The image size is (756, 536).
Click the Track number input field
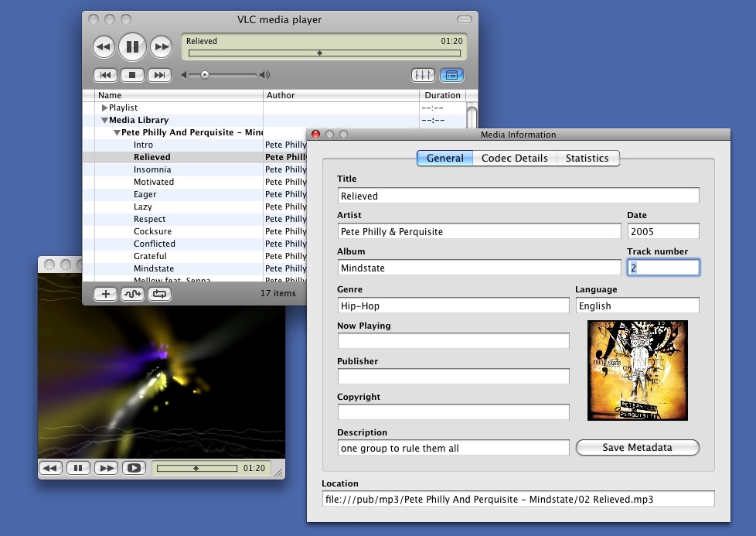[x=663, y=265]
